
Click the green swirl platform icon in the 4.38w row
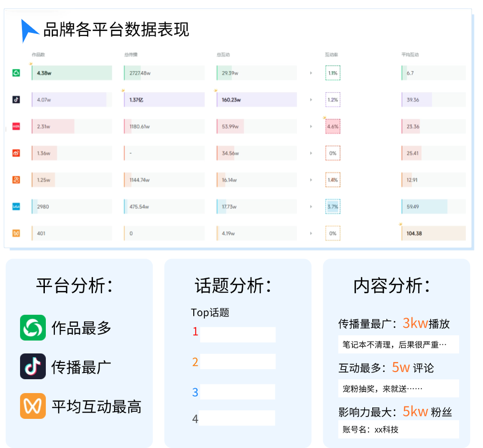pyautogui.click(x=16, y=73)
